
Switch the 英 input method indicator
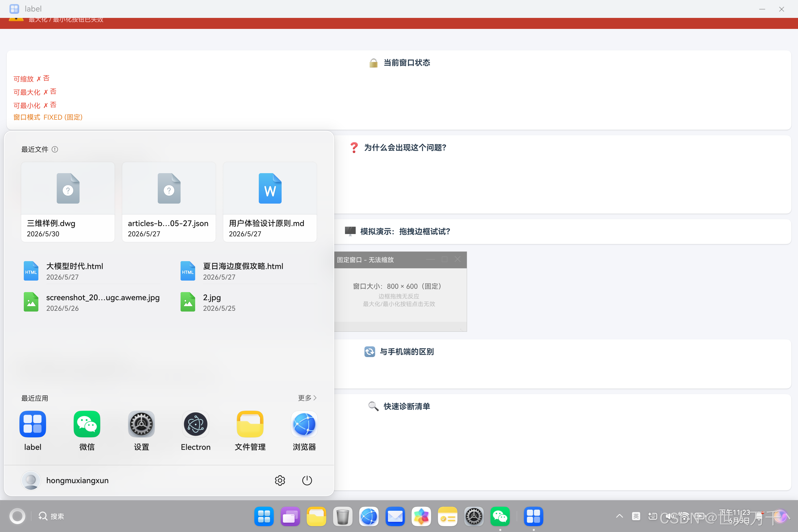636,516
